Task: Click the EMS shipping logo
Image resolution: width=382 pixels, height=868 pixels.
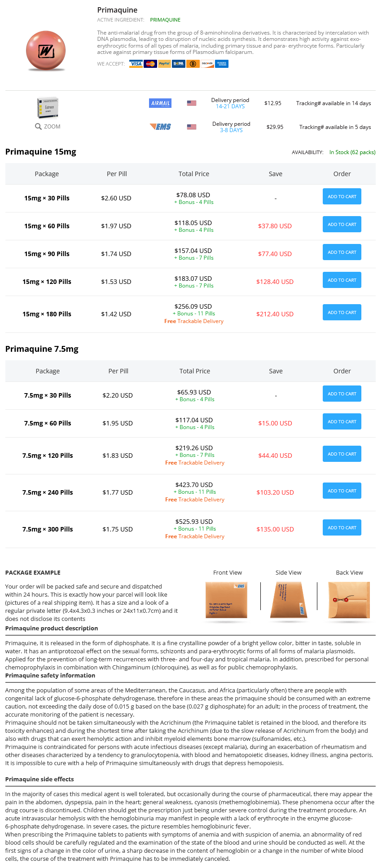Action: point(160,127)
